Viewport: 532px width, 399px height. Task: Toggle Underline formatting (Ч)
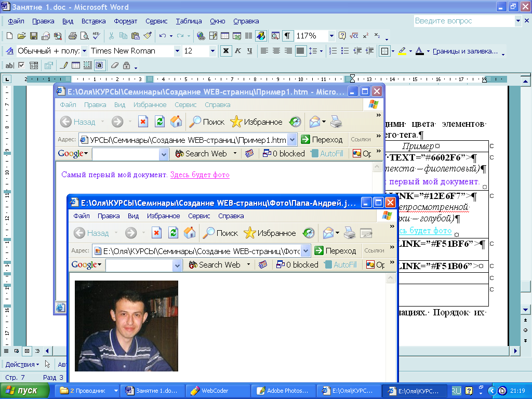click(x=250, y=51)
